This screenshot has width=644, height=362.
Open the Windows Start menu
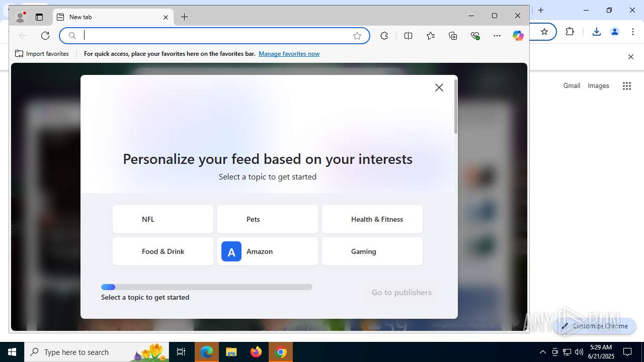[12, 352]
